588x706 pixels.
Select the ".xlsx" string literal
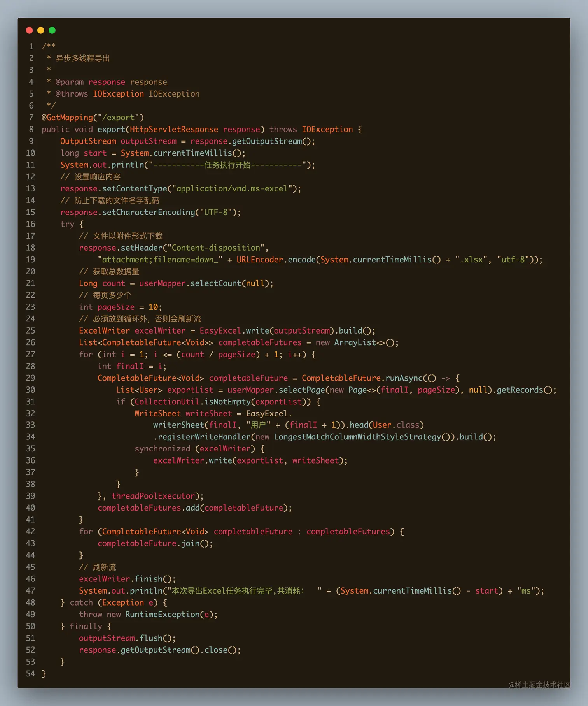coord(471,260)
